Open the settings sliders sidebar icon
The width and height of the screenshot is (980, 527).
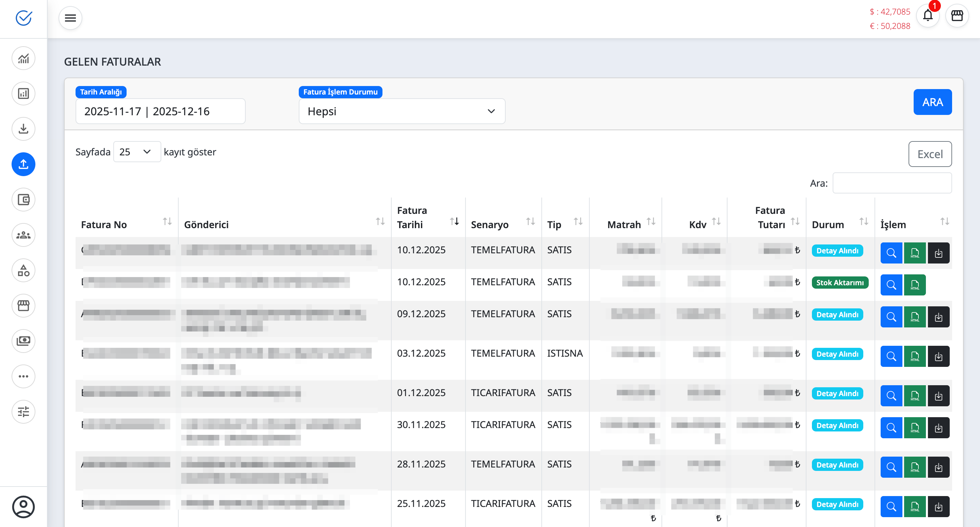[23, 411]
